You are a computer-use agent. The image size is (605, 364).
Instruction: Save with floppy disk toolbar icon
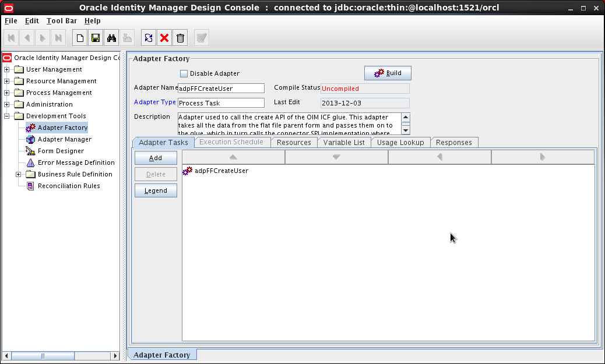[96, 38]
